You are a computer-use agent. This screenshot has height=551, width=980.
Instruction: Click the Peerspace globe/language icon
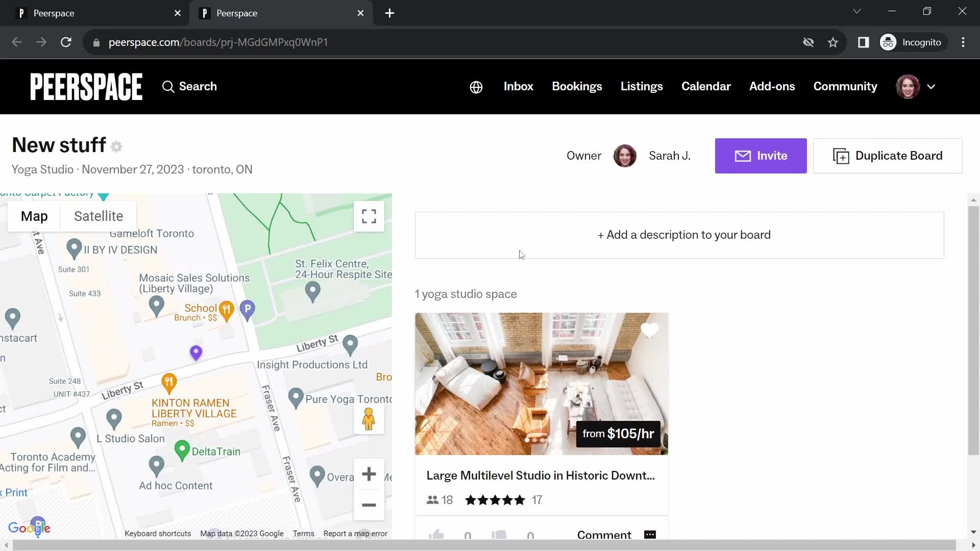[x=476, y=86]
